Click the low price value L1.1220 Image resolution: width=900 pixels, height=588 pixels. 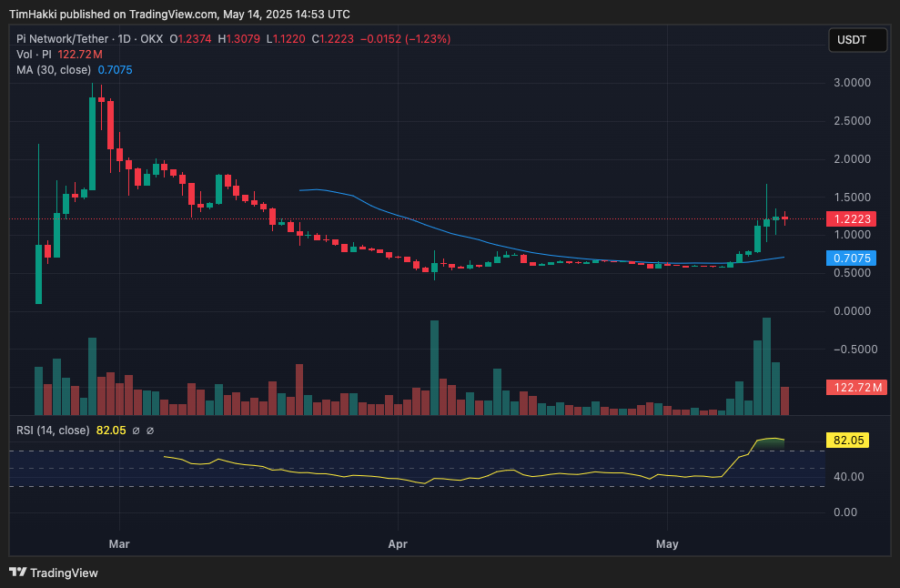pyautogui.click(x=286, y=39)
